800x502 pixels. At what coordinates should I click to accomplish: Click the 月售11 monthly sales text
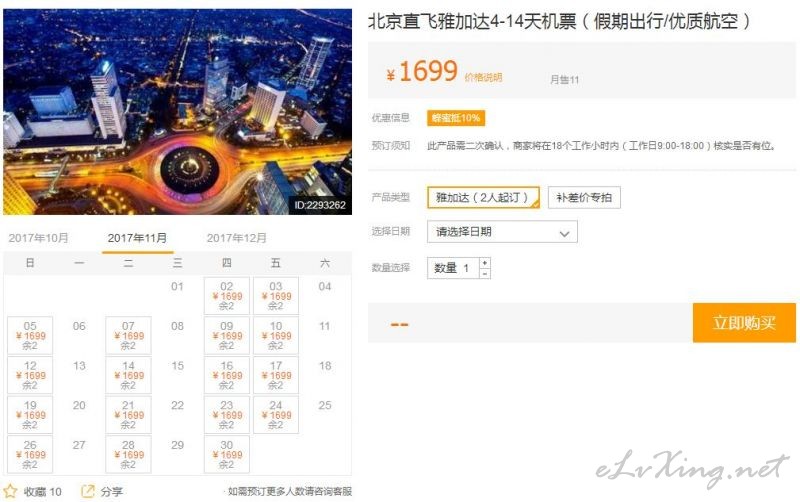click(564, 80)
